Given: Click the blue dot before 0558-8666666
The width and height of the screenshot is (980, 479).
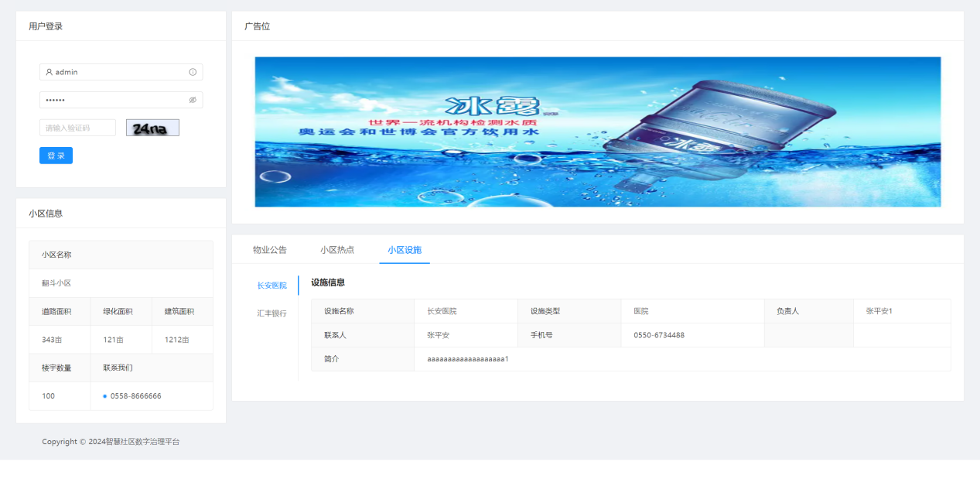Looking at the screenshot, I should 104,396.
